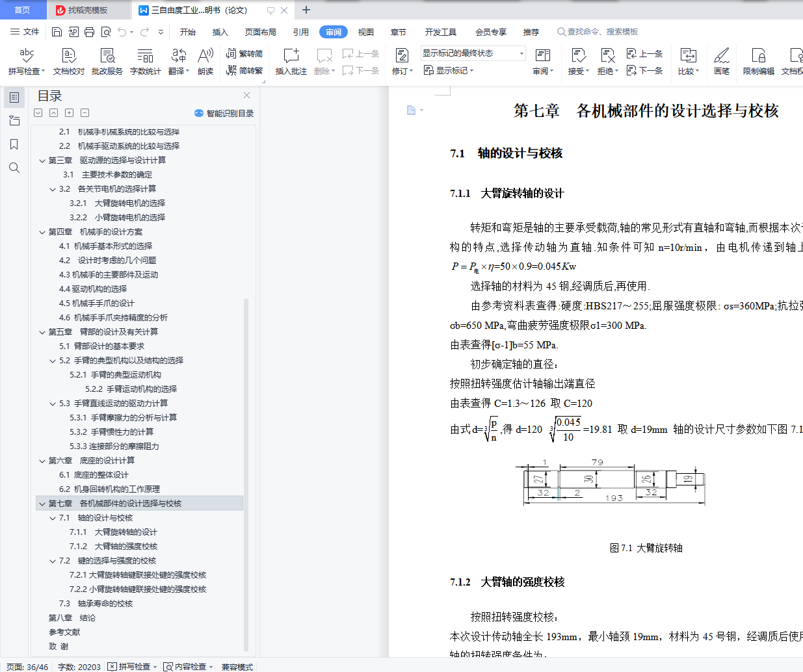Open Print Preview from the quick toolbar

tap(105, 32)
